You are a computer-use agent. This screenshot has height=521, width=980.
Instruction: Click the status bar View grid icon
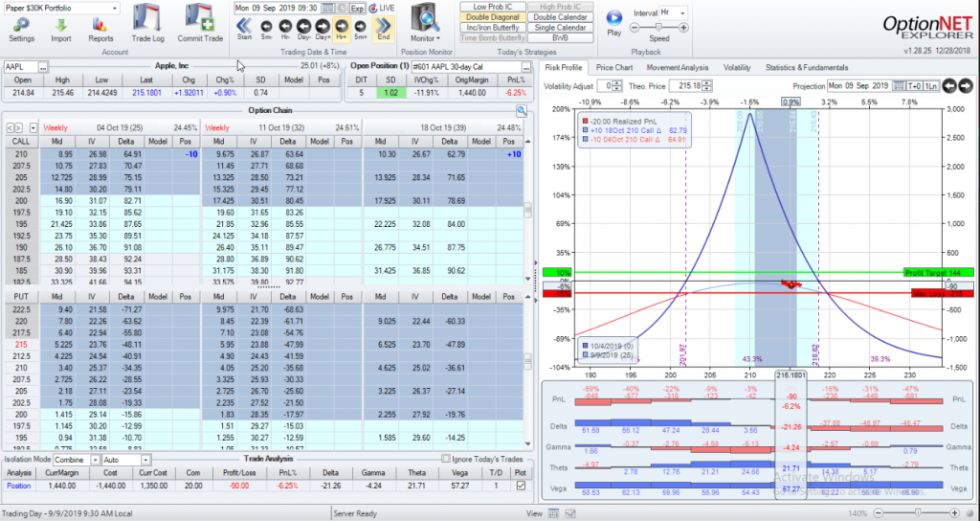coord(553,513)
